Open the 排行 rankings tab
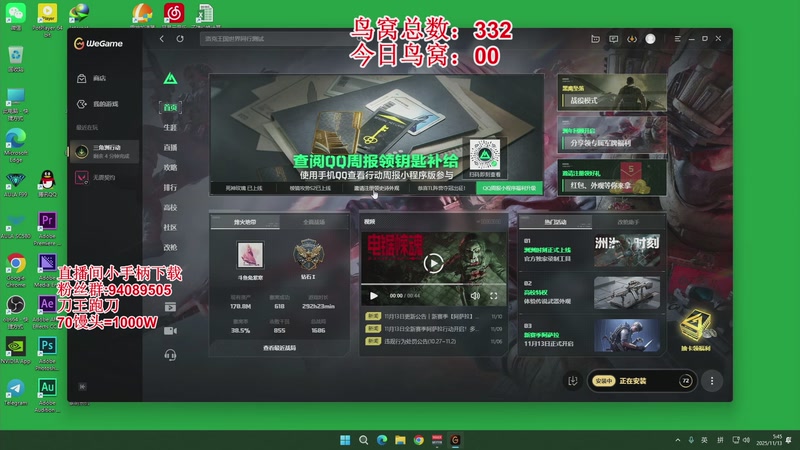The width and height of the screenshot is (800, 450). [x=170, y=187]
